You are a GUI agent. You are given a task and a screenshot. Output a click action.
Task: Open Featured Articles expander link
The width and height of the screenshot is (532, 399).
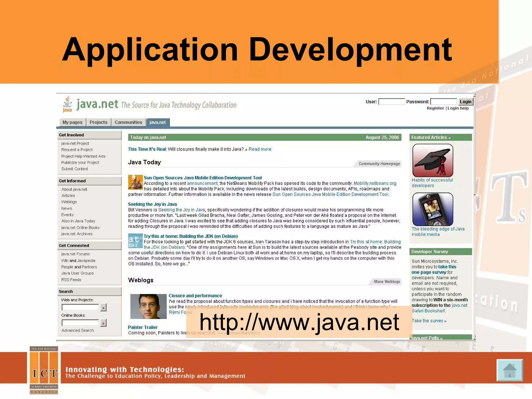(431, 137)
